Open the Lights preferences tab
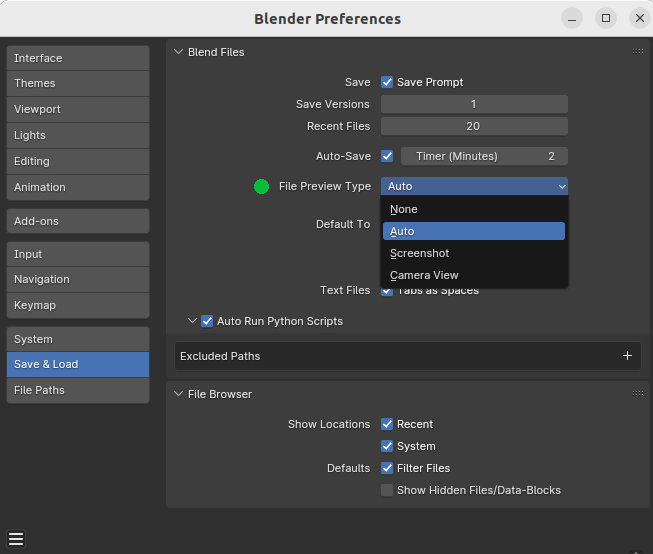 78,135
